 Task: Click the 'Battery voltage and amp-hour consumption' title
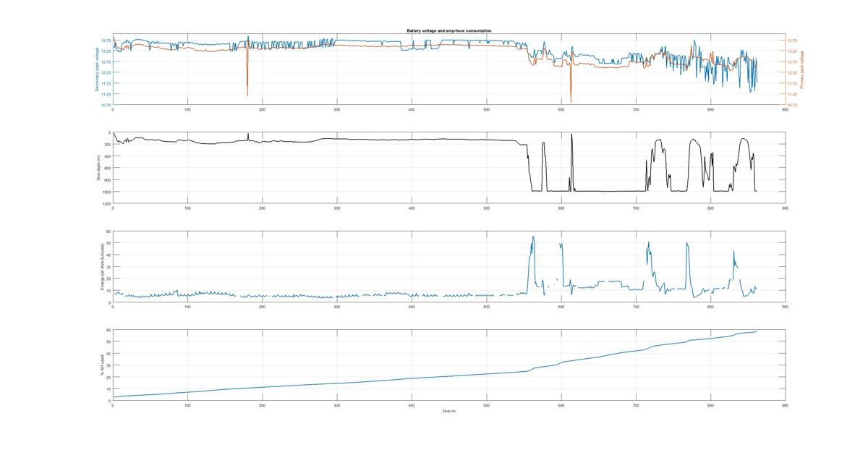448,31
